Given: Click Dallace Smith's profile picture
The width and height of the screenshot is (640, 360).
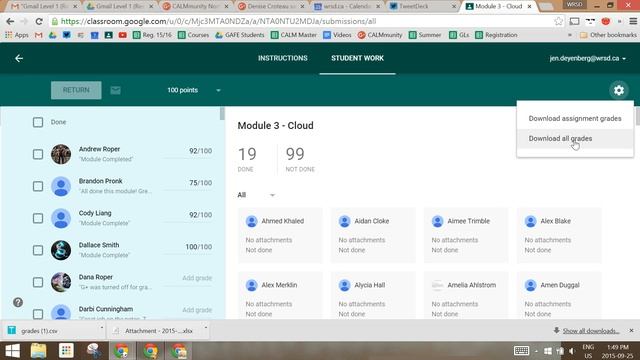Looking at the screenshot, I should [61, 250].
